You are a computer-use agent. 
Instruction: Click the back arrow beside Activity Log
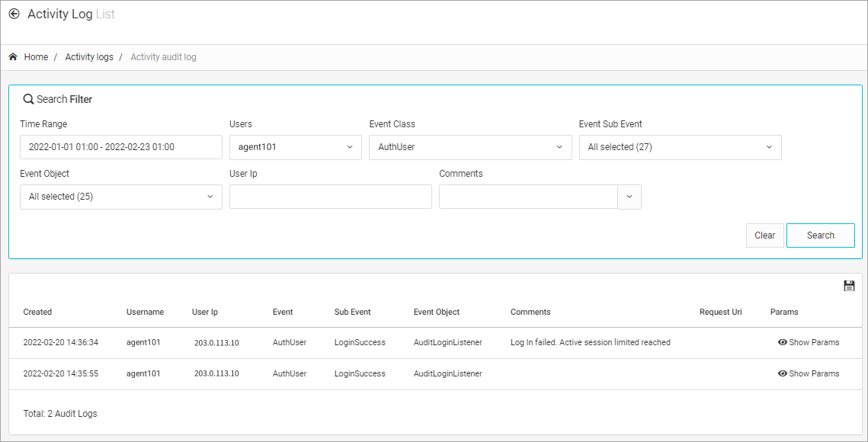pos(14,14)
